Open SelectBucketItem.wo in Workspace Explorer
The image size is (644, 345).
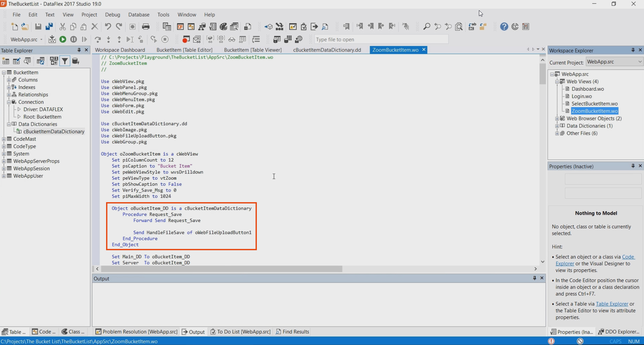click(594, 104)
